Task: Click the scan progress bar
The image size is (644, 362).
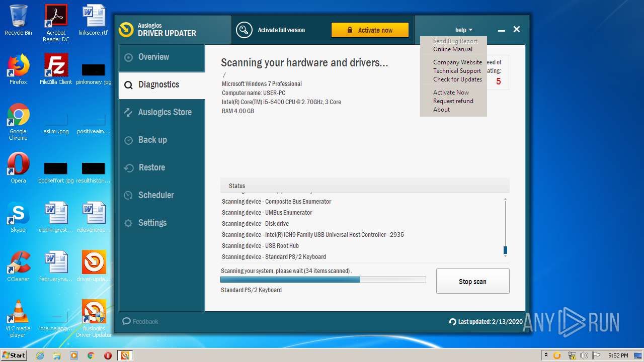Action: (x=323, y=280)
